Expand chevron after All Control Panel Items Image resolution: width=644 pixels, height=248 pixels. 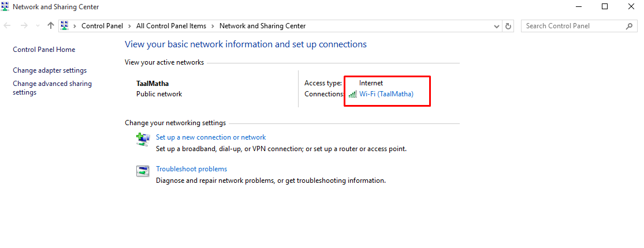tap(213, 26)
